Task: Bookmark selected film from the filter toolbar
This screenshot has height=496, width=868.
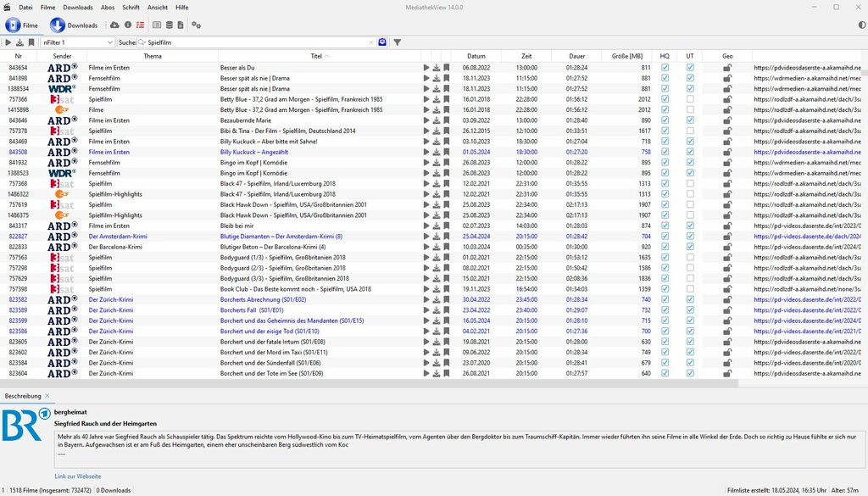Action: pyautogui.click(x=31, y=42)
